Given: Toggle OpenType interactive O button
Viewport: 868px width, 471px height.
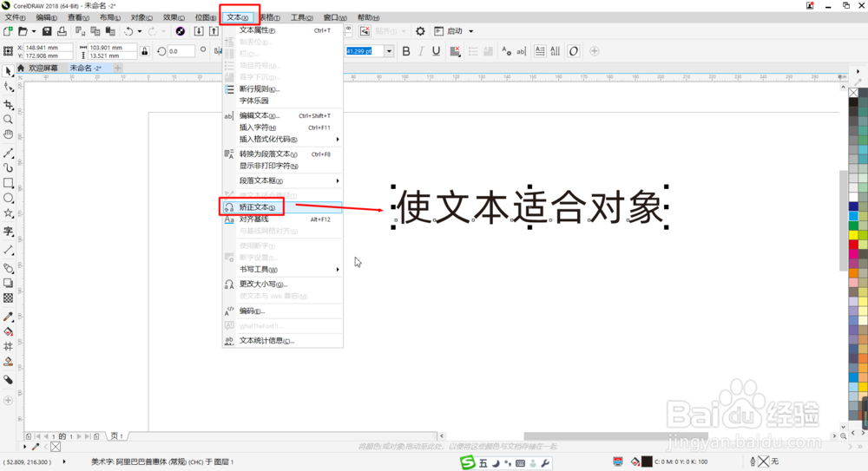Looking at the screenshot, I should click(x=574, y=51).
